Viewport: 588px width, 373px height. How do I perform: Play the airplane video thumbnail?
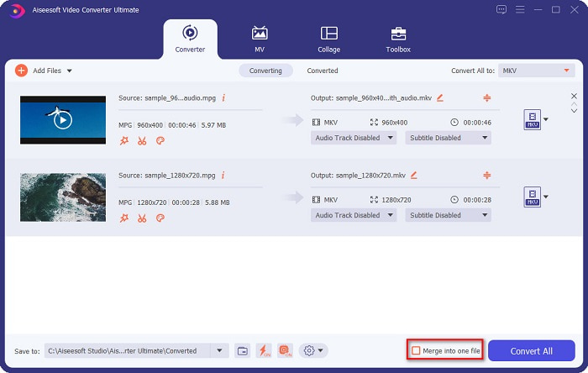point(63,120)
